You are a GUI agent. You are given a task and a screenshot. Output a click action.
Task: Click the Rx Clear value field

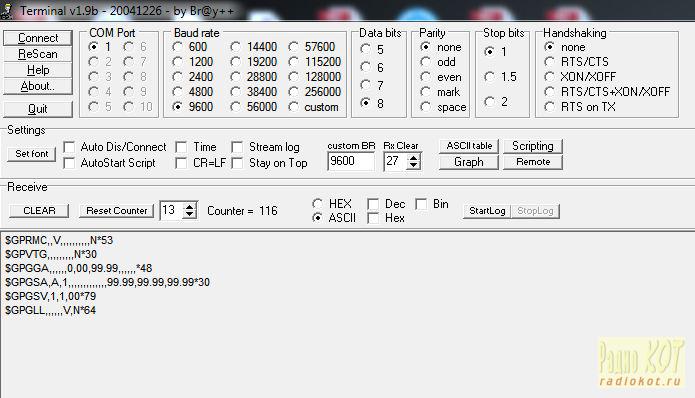[x=395, y=161]
